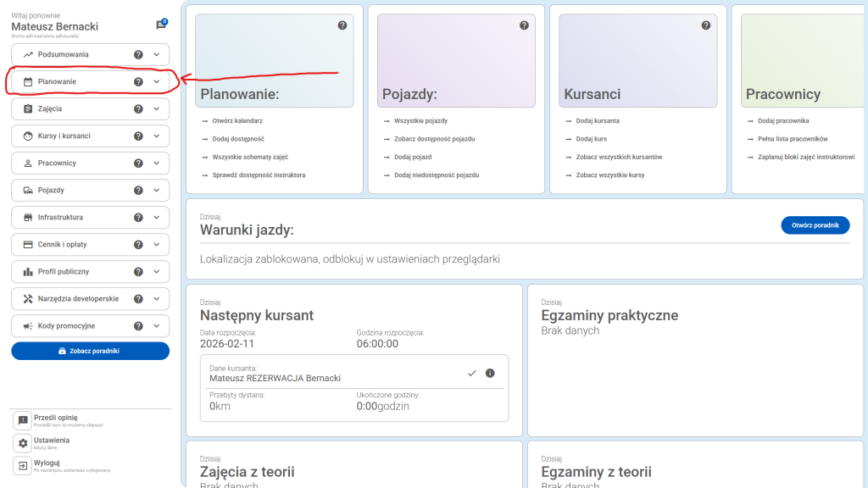Click the help question mark on the Planowanie card
868x488 pixels.
click(x=342, y=25)
